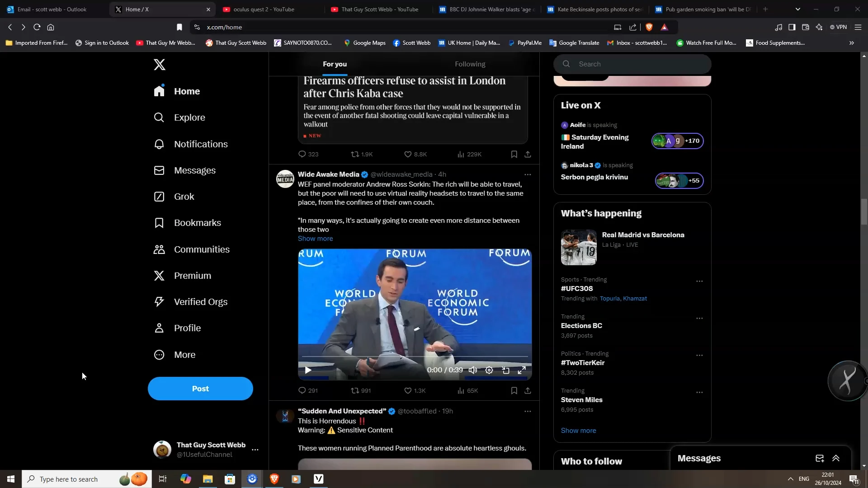The width and height of the screenshot is (868, 488).
Task: Bookmark the Wide Awake Media post
Action: pyautogui.click(x=514, y=391)
